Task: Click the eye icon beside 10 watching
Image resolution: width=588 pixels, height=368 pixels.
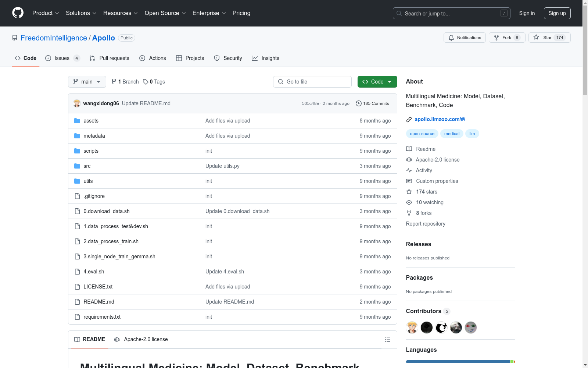Action: pos(409,202)
